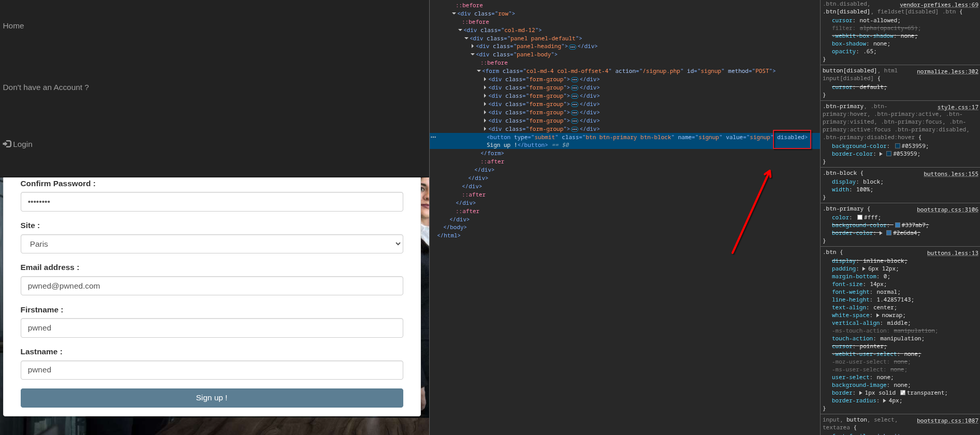Image resolution: width=980 pixels, height=435 pixels.
Task: Click the ::after pseudo-element below </form>
Action: 492,161
